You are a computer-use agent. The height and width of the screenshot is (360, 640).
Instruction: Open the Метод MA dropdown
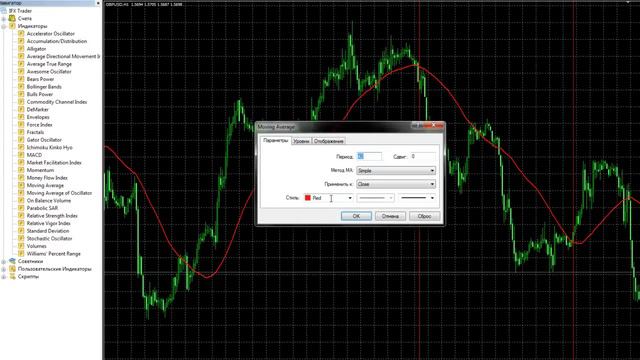(396, 171)
